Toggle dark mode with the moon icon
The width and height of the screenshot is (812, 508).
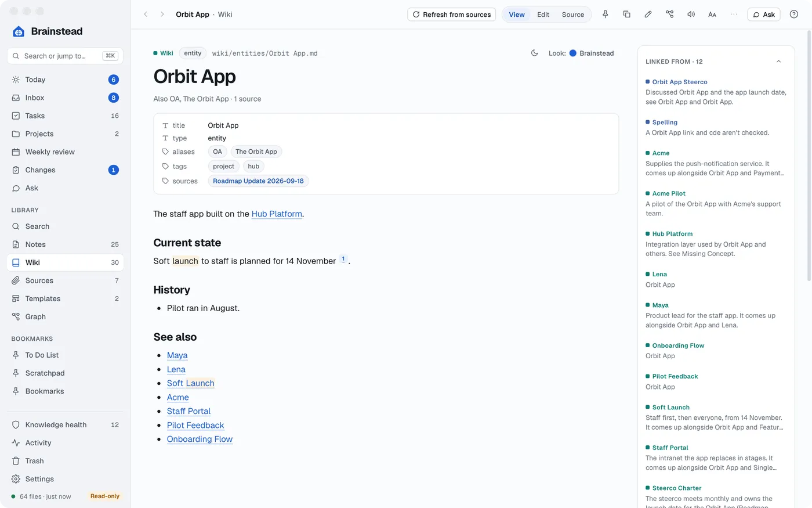(534, 53)
